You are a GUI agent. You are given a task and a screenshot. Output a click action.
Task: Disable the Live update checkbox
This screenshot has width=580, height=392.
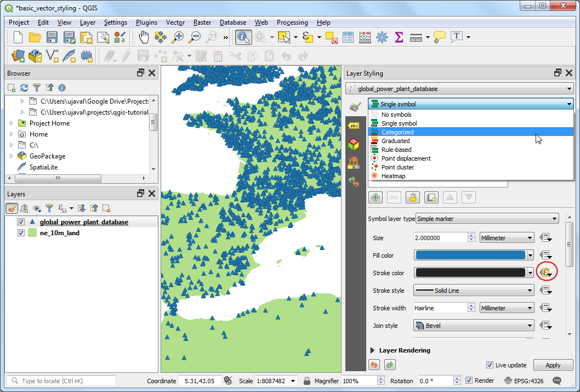(x=490, y=365)
